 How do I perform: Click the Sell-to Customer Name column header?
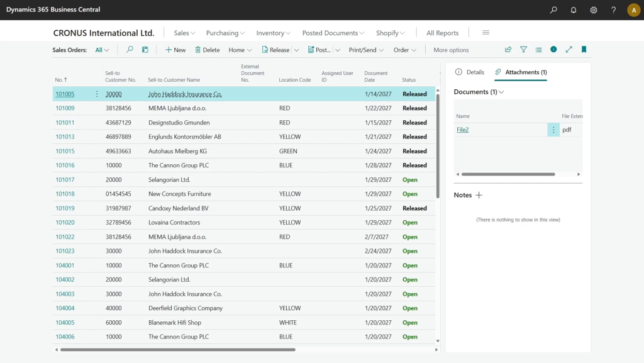pyautogui.click(x=174, y=80)
